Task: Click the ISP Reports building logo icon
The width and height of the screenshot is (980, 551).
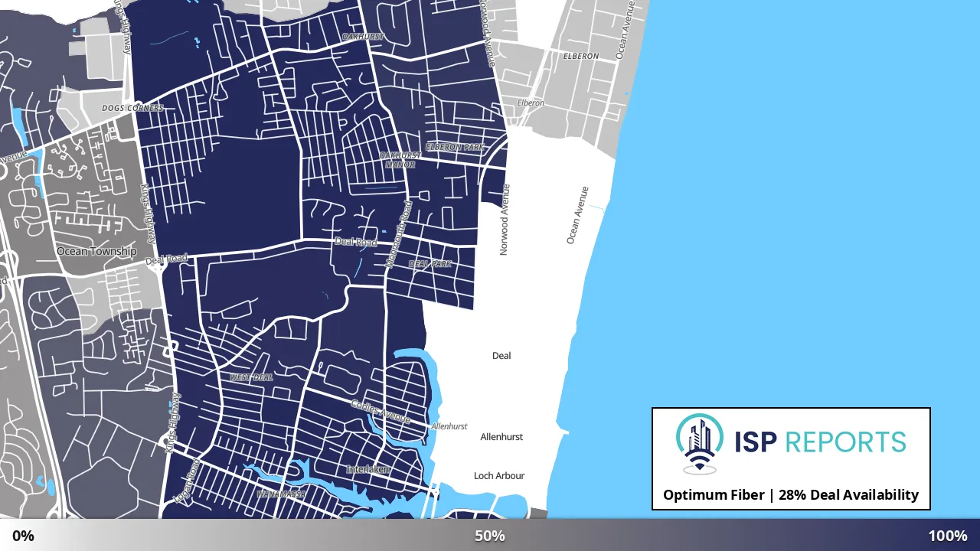Action: [700, 444]
